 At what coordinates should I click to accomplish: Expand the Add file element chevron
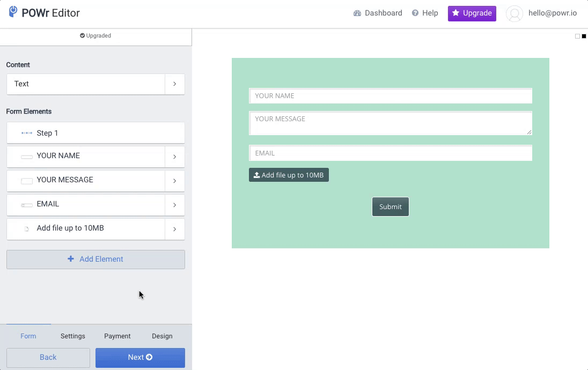175,229
